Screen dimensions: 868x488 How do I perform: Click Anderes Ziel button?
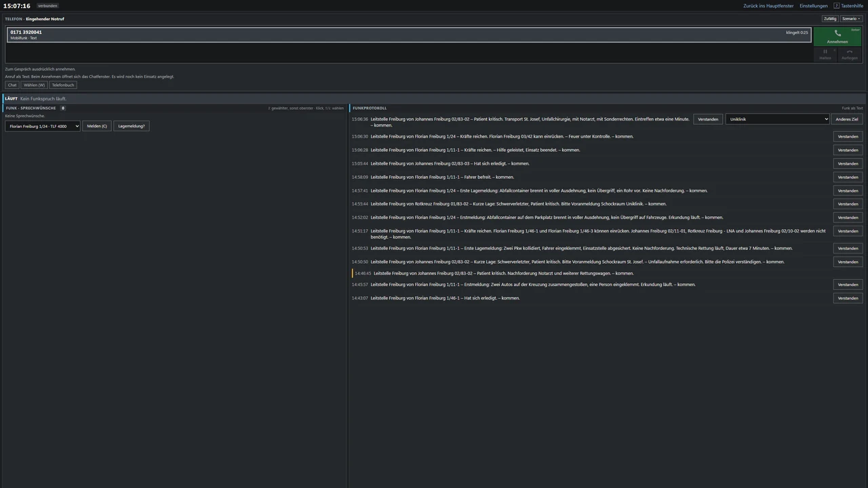tap(847, 119)
